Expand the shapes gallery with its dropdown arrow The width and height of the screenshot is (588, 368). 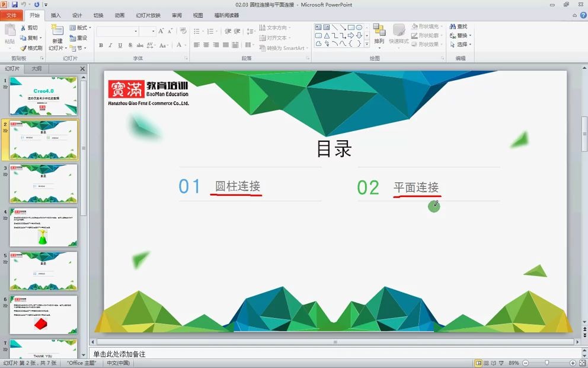coord(366,43)
